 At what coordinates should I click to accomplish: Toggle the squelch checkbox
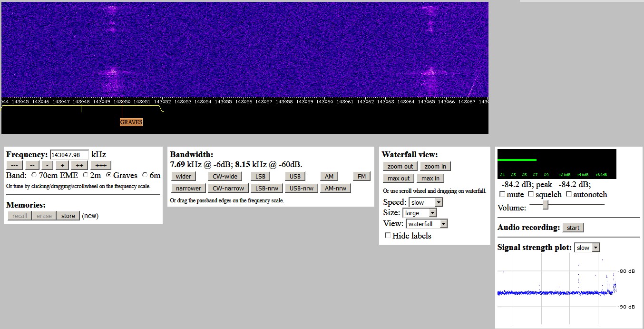coord(531,194)
